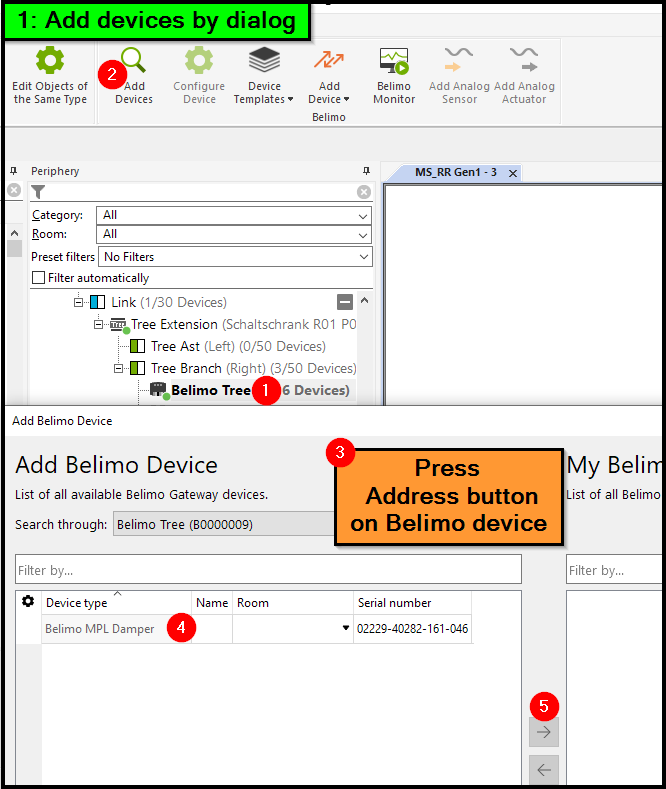Click the grey round X left of filter

coord(14,190)
